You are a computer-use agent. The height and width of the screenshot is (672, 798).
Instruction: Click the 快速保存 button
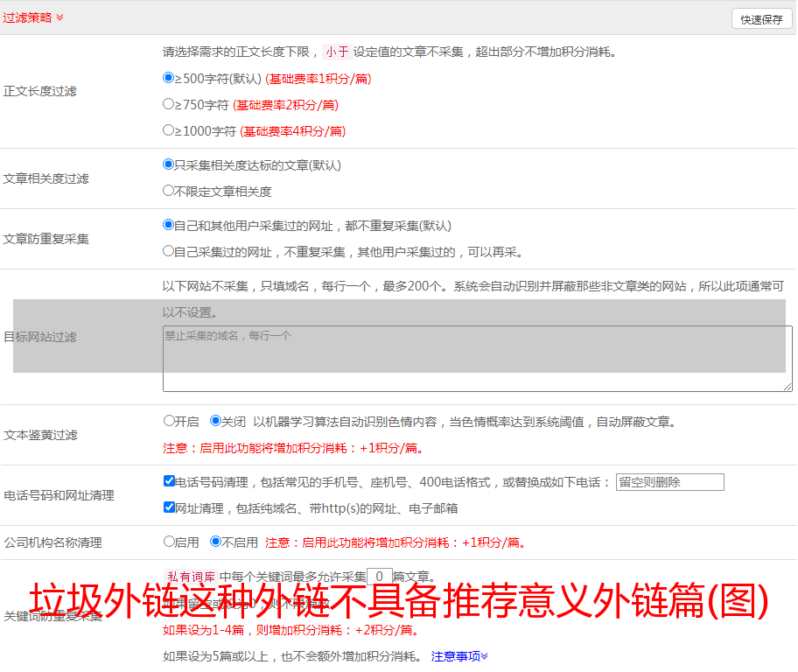[x=761, y=19]
